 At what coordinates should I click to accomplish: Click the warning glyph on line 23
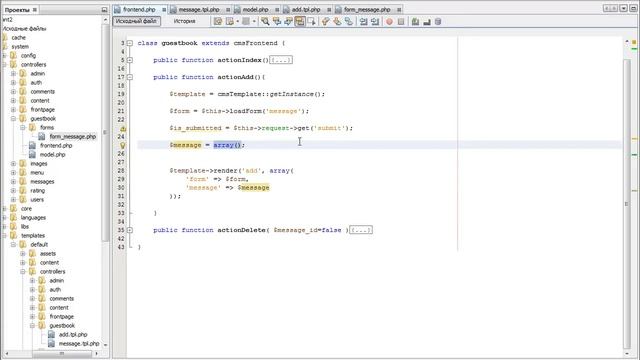point(123,129)
